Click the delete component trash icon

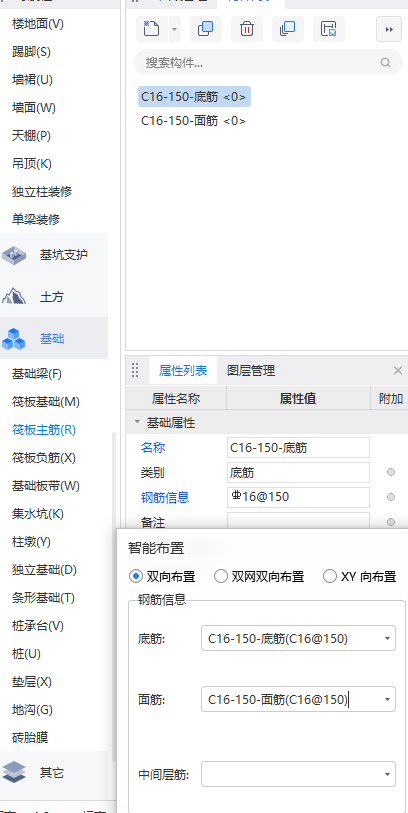pos(247,29)
